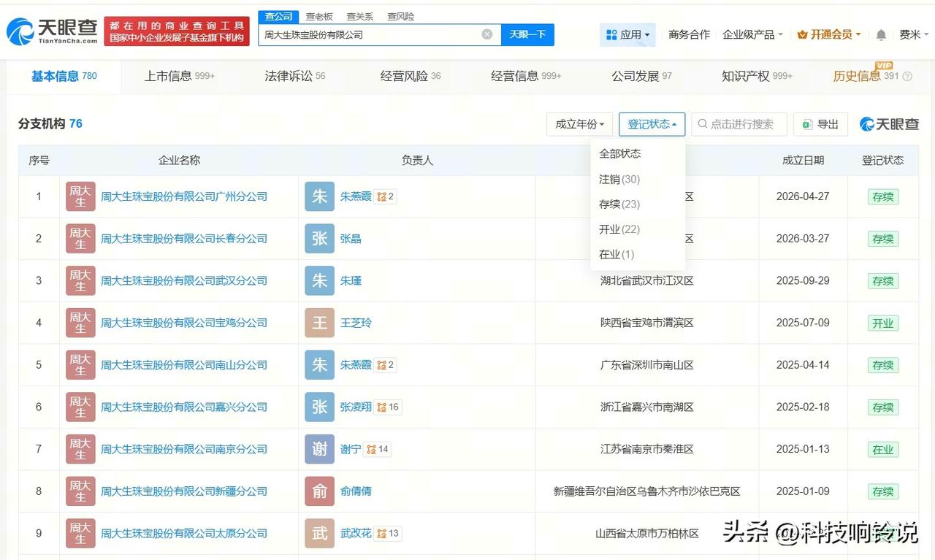The image size is (935, 560).
Task: Click 谢宁 avatar icon
Action: 319,449
